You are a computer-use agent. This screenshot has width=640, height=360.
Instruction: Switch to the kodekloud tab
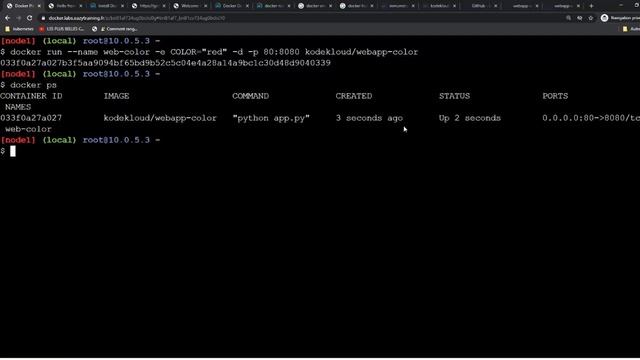[438, 6]
